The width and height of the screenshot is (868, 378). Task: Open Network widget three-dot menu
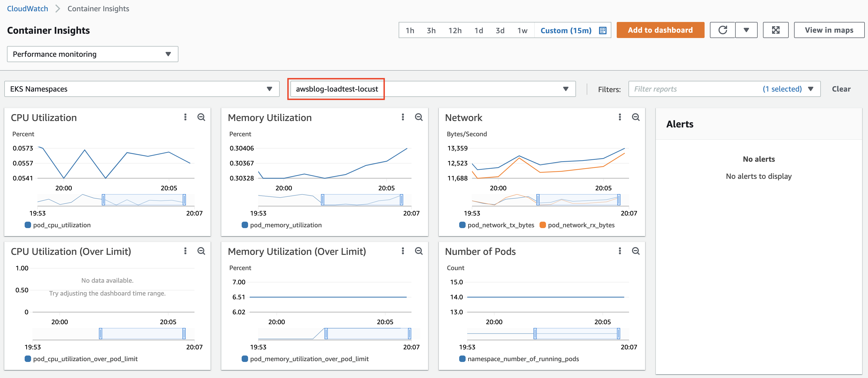click(619, 117)
